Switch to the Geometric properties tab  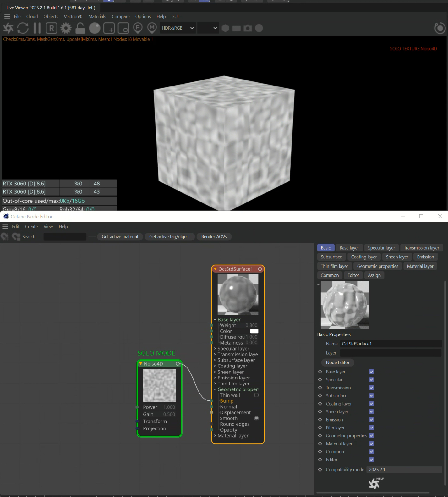tap(378, 266)
